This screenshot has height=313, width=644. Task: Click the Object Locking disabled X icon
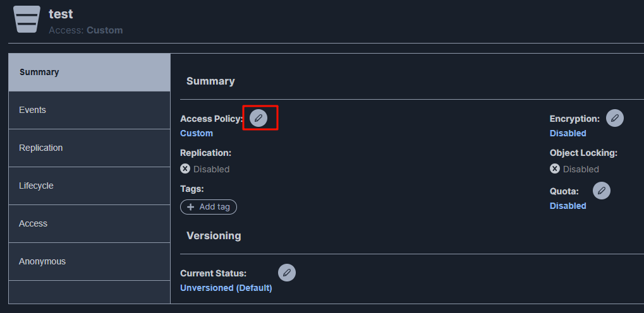(555, 168)
